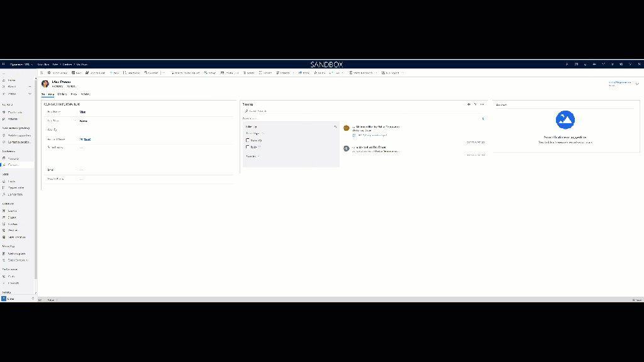Open the Related tab on the contact form
Viewport: 644px width, 362px height.
(85, 94)
